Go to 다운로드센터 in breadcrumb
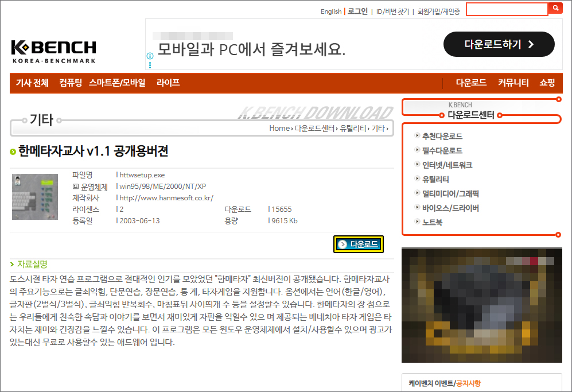Screen dimensions: 572x392 pyautogui.click(x=314, y=129)
